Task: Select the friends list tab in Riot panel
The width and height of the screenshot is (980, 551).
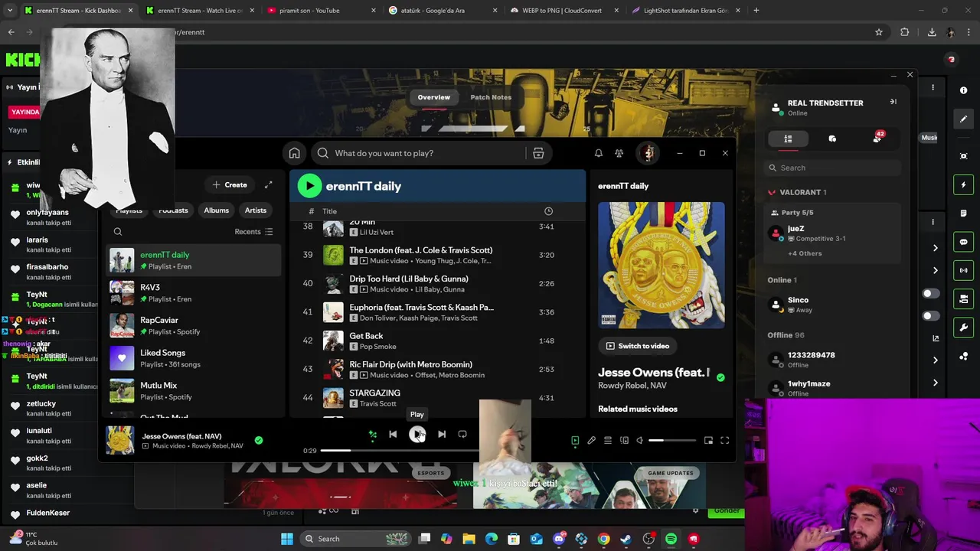Action: click(788, 139)
